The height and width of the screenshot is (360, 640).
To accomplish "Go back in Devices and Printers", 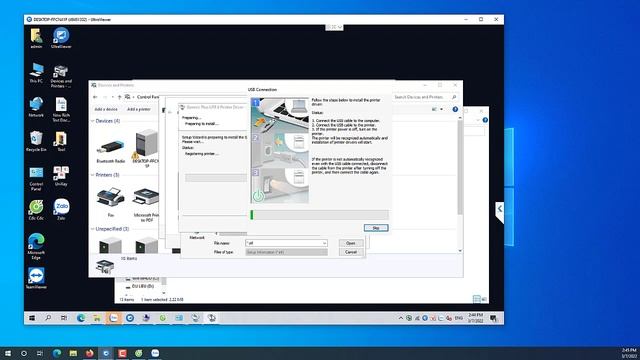I will tap(95, 97).
